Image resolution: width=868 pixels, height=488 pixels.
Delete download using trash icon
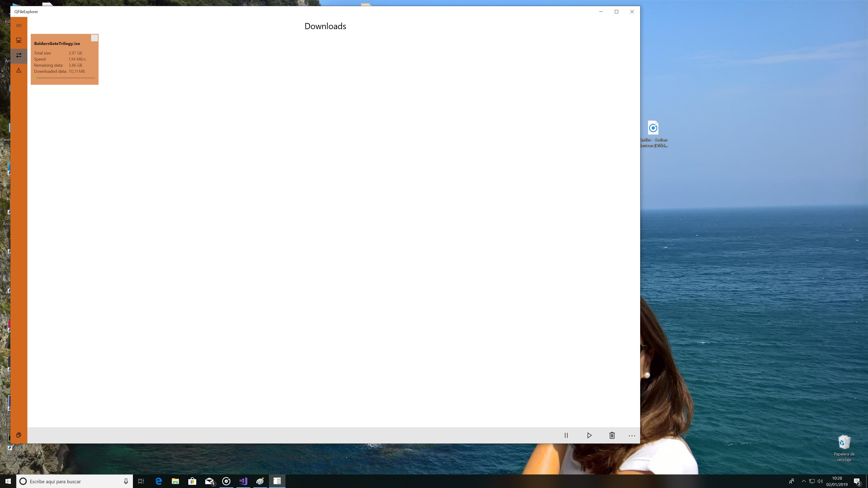click(x=612, y=435)
